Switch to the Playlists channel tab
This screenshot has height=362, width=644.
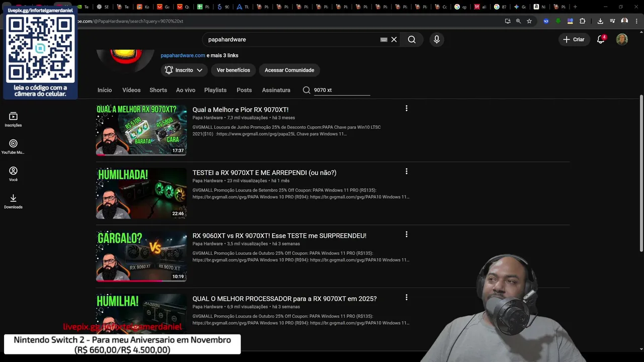pyautogui.click(x=215, y=90)
